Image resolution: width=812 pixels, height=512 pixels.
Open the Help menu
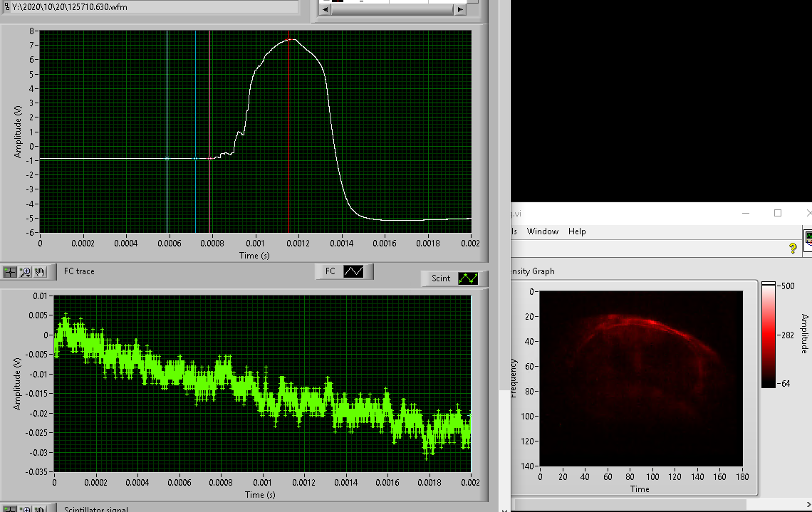click(x=577, y=231)
